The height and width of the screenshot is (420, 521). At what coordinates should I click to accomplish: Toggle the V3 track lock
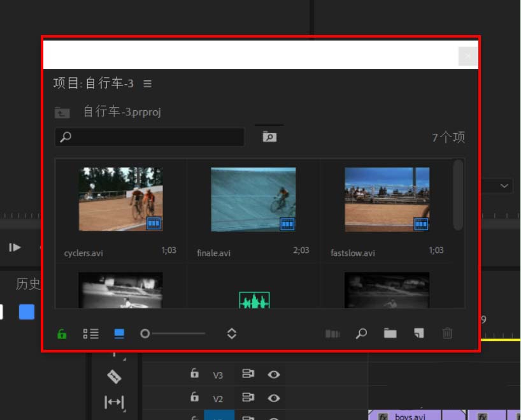point(195,374)
